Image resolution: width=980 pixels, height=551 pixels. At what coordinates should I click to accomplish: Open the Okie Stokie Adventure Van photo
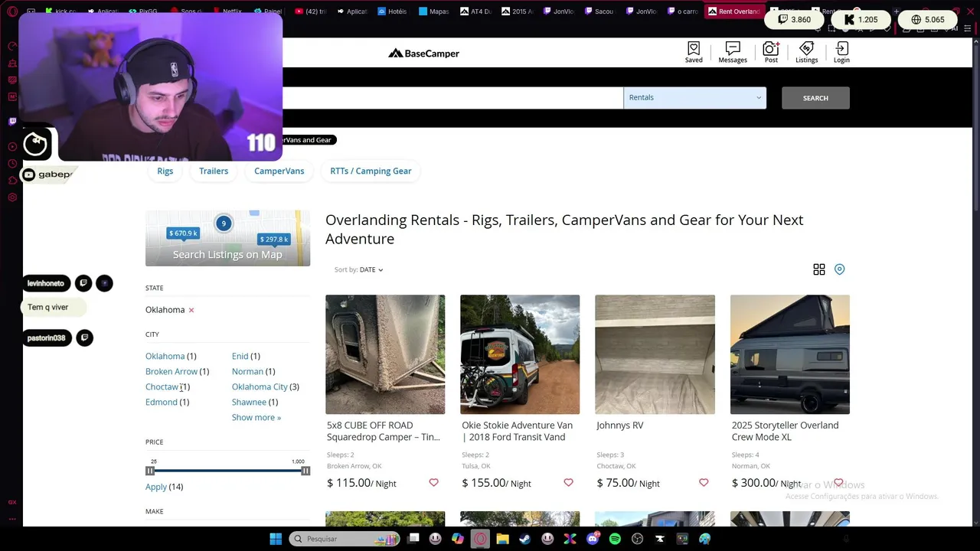tap(520, 354)
